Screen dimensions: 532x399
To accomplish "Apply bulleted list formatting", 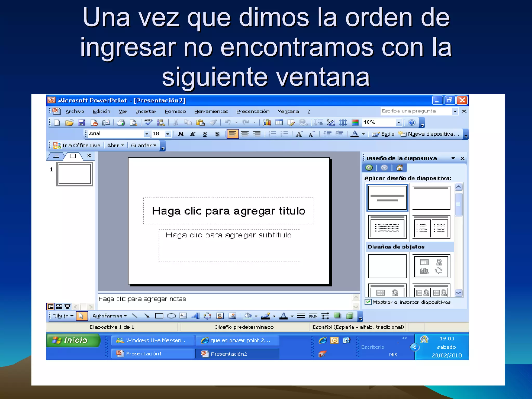I will point(284,134).
